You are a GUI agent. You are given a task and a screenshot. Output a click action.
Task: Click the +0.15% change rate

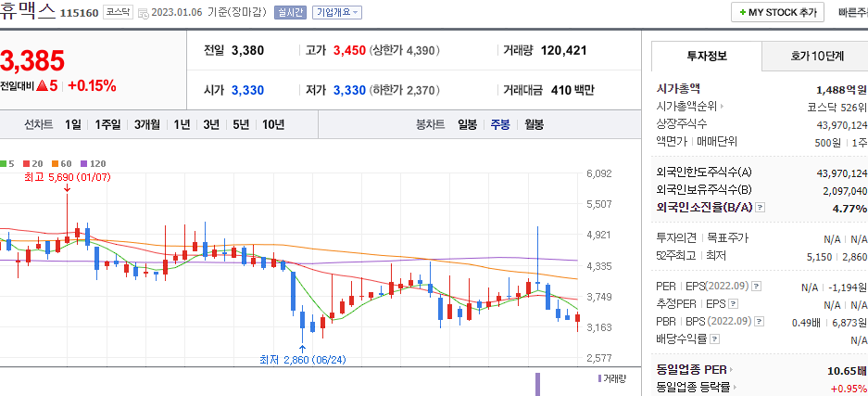[92, 86]
